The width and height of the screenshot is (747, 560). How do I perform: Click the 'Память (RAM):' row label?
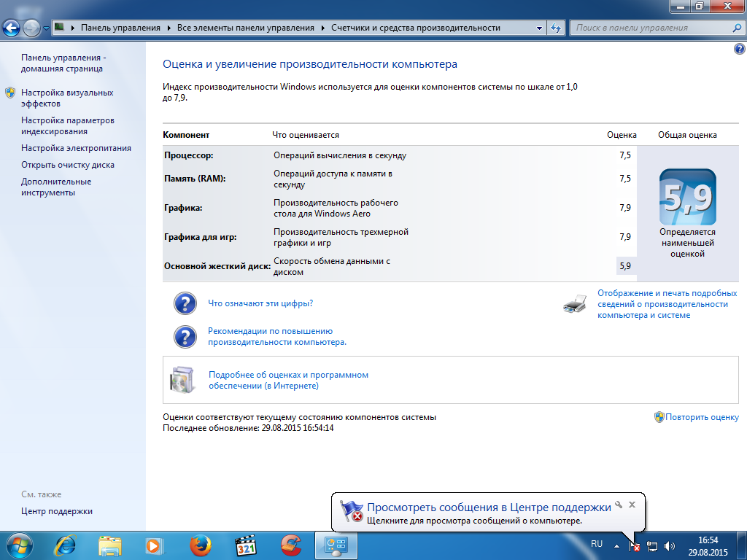[x=195, y=179]
